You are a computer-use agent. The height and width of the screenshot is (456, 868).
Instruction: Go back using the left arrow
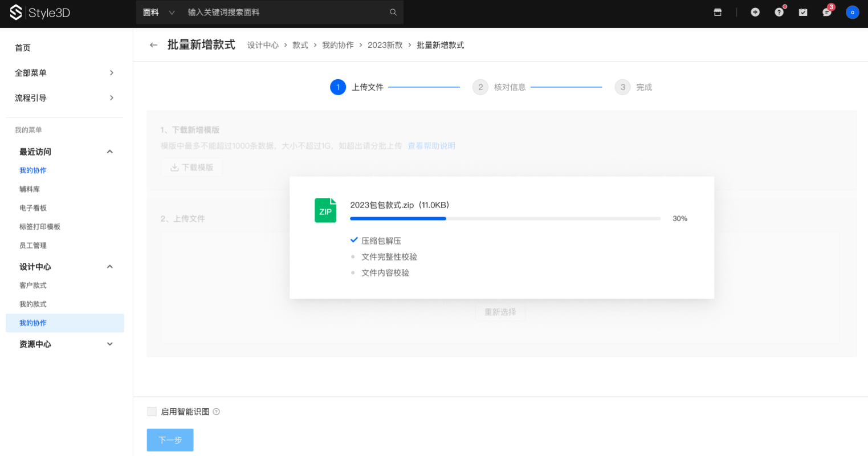point(153,45)
